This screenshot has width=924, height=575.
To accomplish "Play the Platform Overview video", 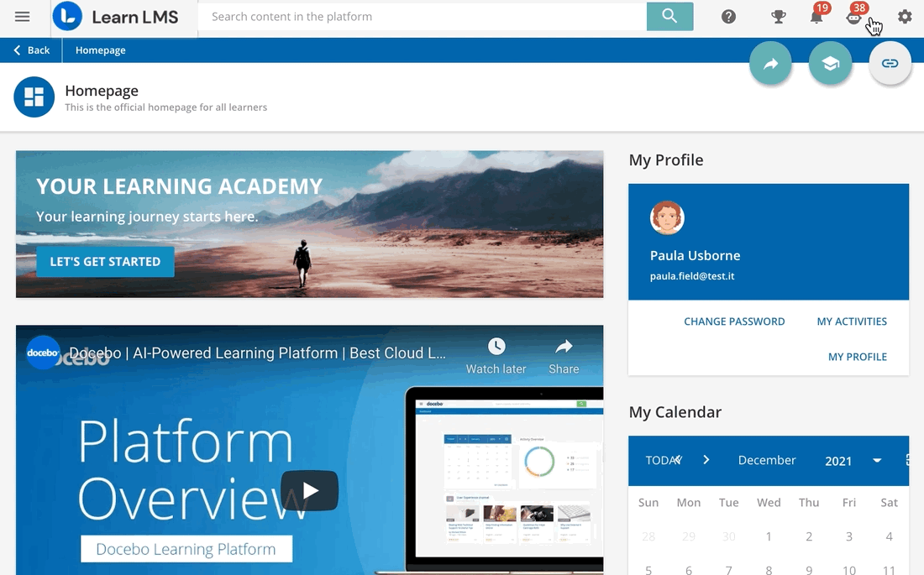I will pos(309,490).
